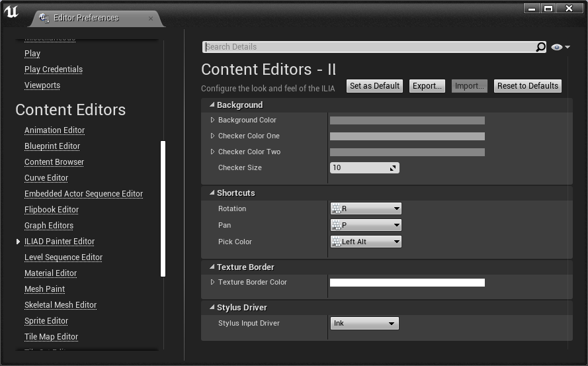This screenshot has width=588, height=366.
Task: Click the sidebar vertical scrollbar
Action: click(163, 208)
